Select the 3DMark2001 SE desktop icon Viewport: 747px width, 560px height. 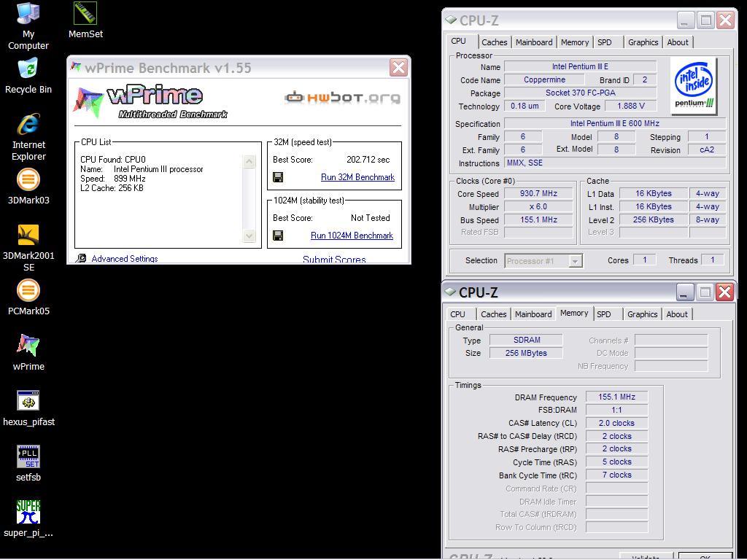[28, 248]
